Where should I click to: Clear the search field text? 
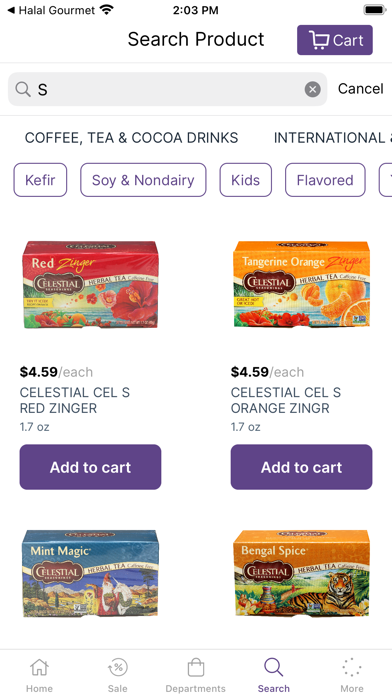313,89
